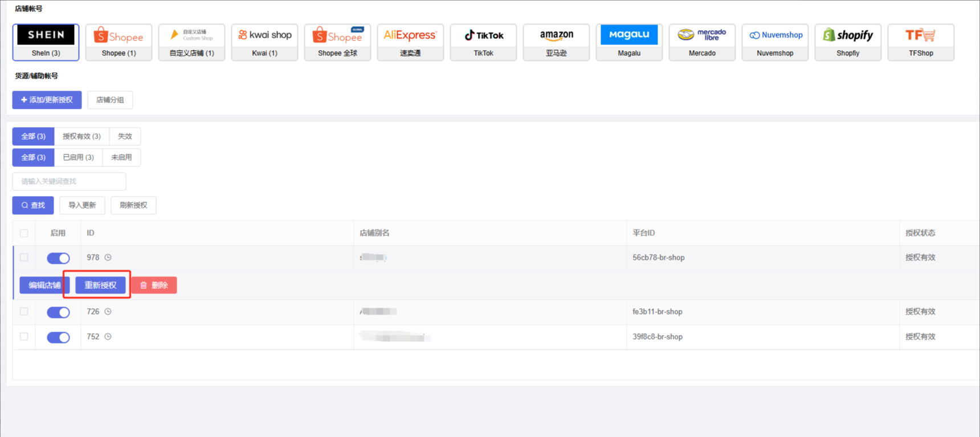
Task: Click the 查找 search button
Action: point(33,205)
